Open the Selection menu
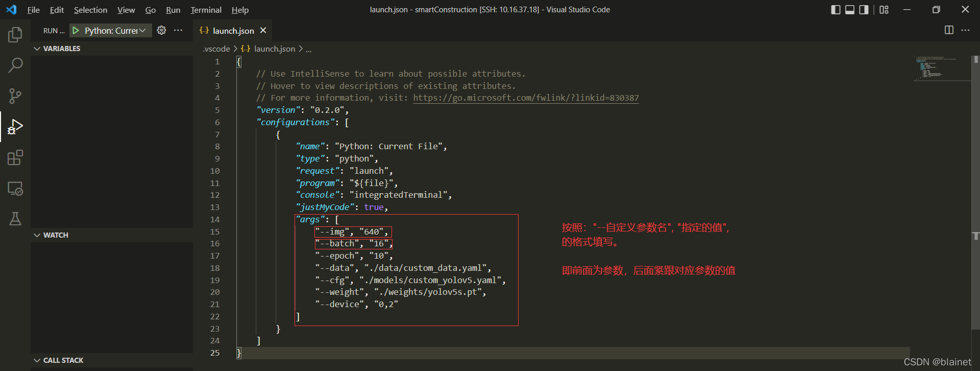This screenshot has height=371, width=980. point(90,10)
